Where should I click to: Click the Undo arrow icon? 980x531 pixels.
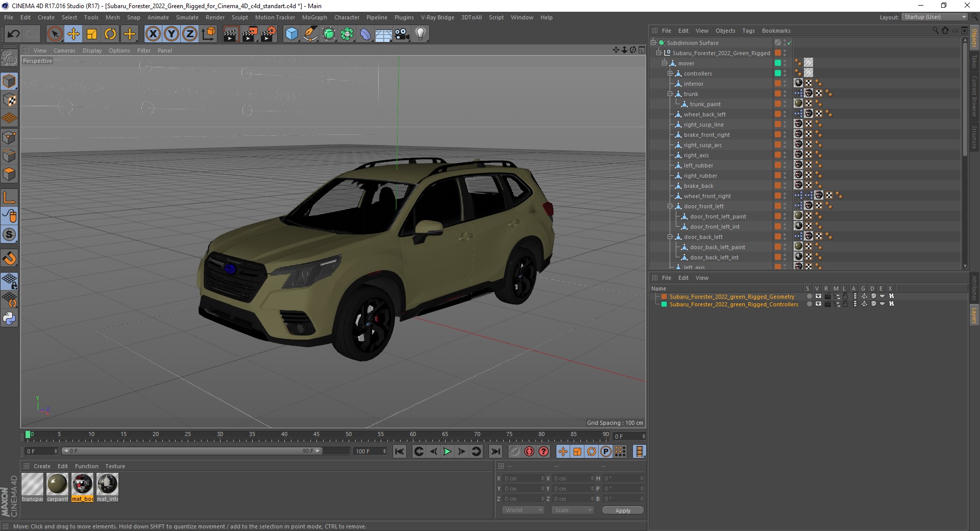(14, 34)
